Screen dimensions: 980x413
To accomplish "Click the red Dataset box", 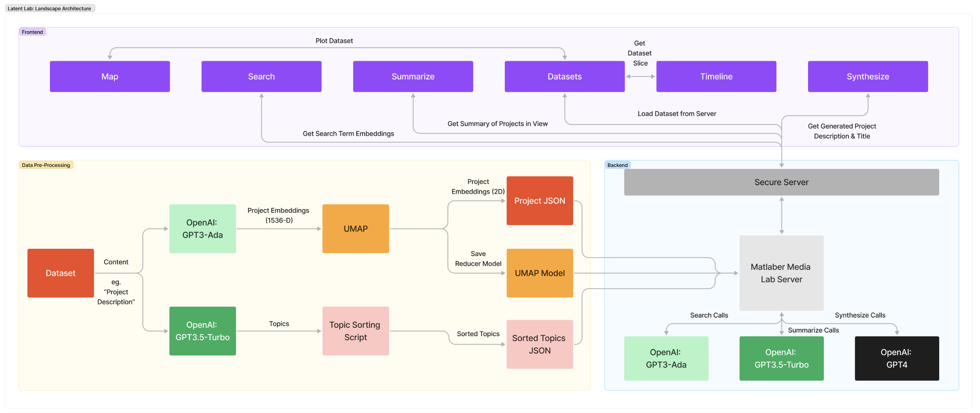I will pos(60,273).
